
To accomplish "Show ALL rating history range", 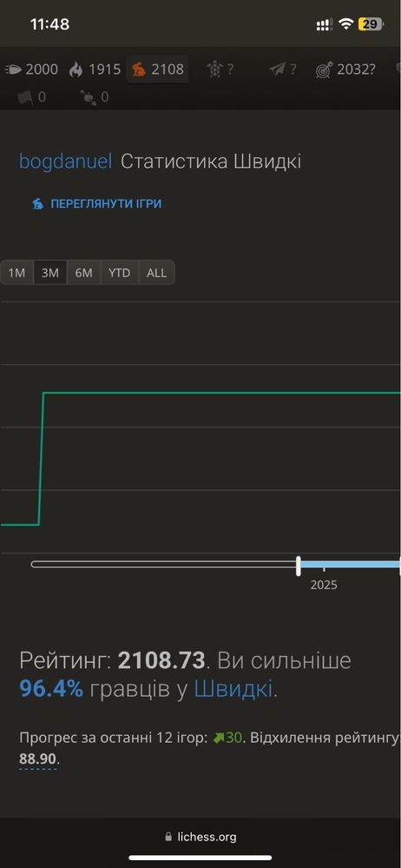I will [156, 273].
